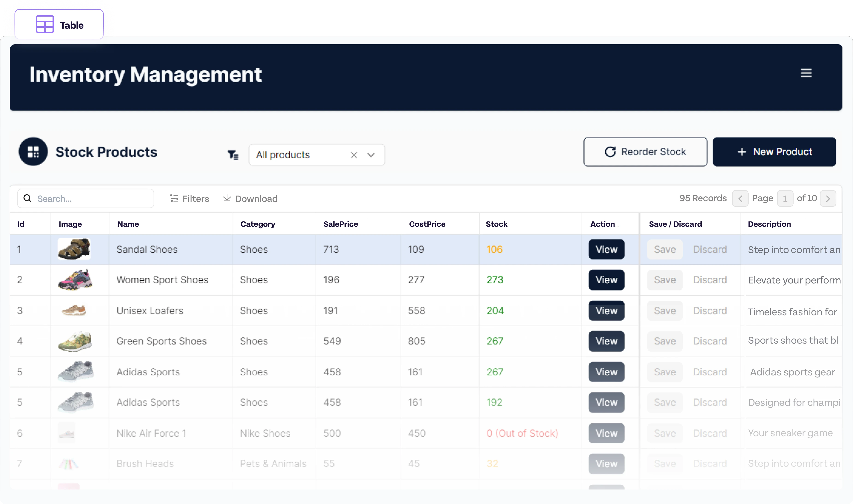The width and height of the screenshot is (853, 504).
Task: Save changes for Green Sports Shoes
Action: click(x=665, y=341)
